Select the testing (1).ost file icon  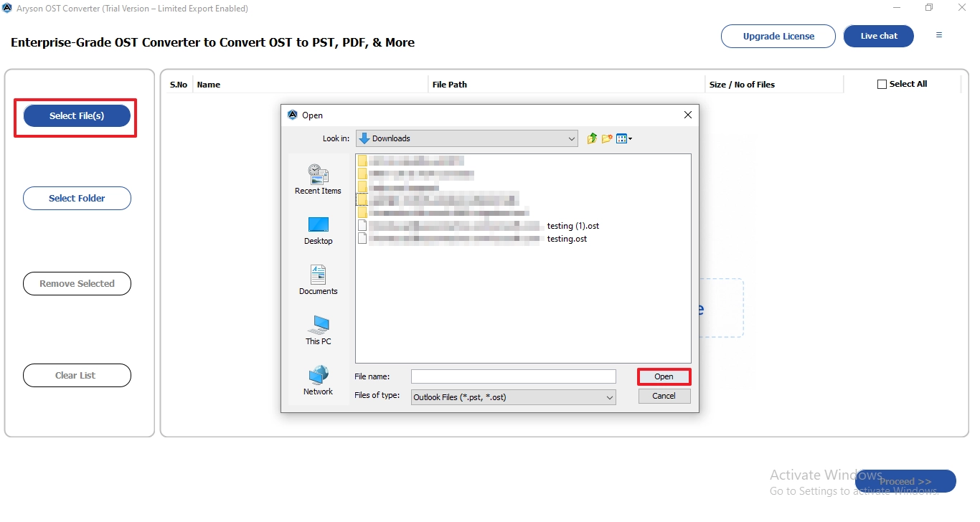362,225
